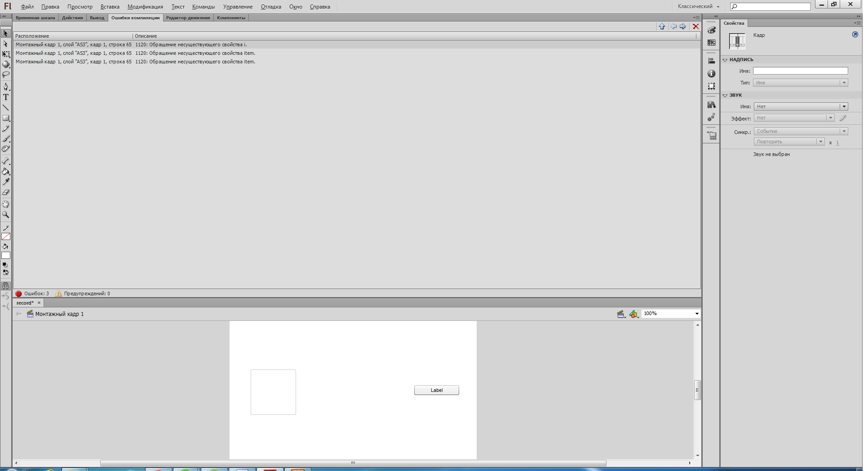Select the Brush tool
868x471 pixels.
pyautogui.click(x=6, y=139)
